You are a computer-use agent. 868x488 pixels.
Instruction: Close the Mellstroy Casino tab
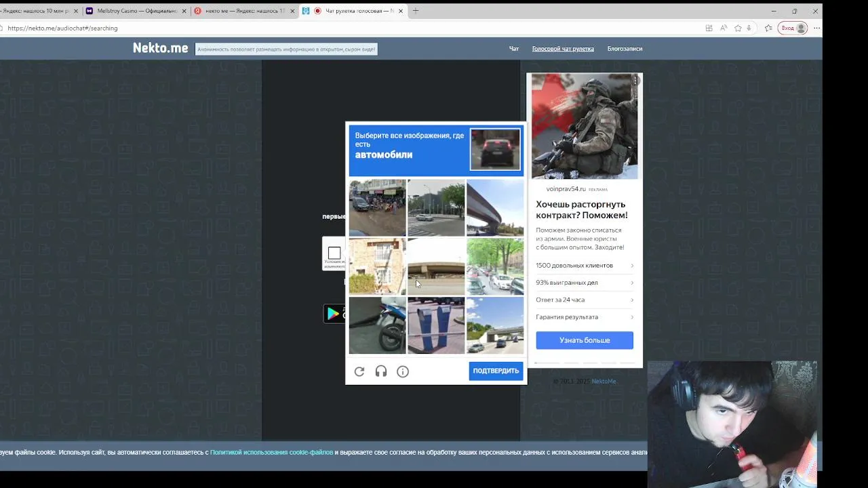pyautogui.click(x=184, y=11)
